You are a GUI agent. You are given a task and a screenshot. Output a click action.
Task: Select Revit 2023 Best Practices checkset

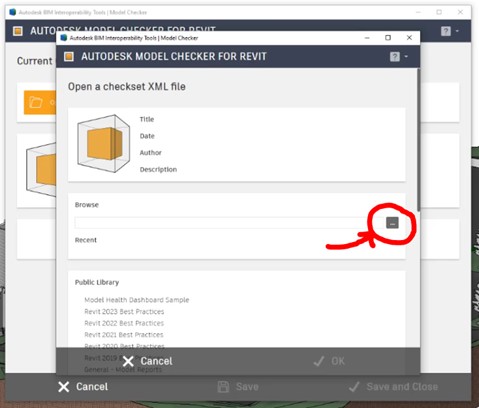[x=124, y=311]
